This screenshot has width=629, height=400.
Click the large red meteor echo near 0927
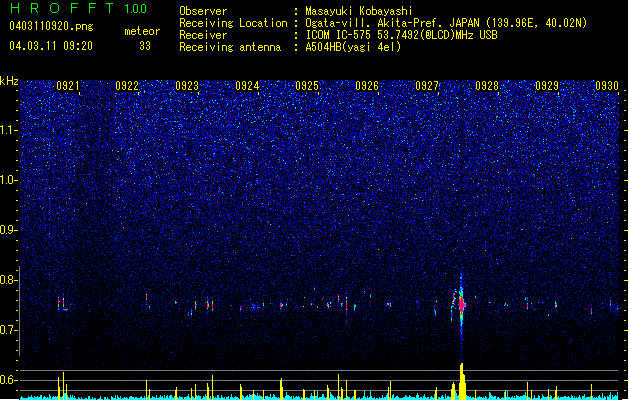(461, 305)
